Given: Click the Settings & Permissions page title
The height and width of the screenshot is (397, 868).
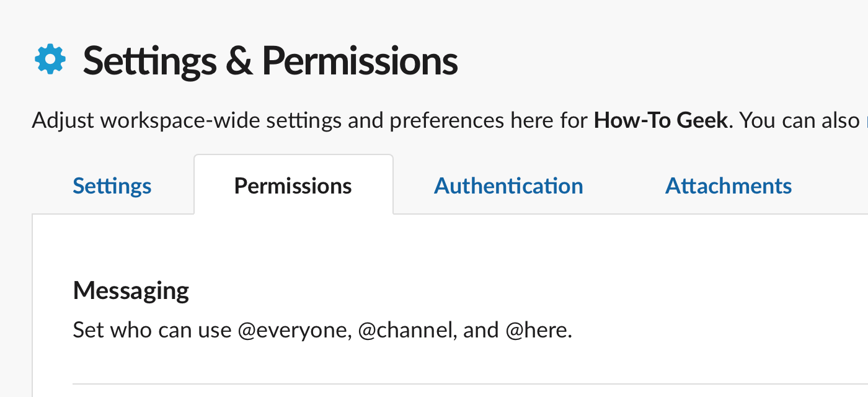Looking at the screenshot, I should [270, 61].
